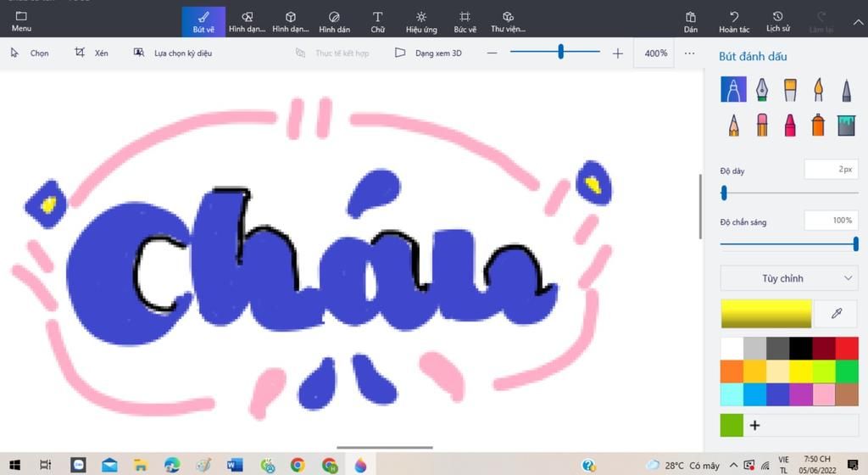Pick the brown color swatch
Image resolution: width=868 pixels, height=475 pixels.
click(847, 394)
